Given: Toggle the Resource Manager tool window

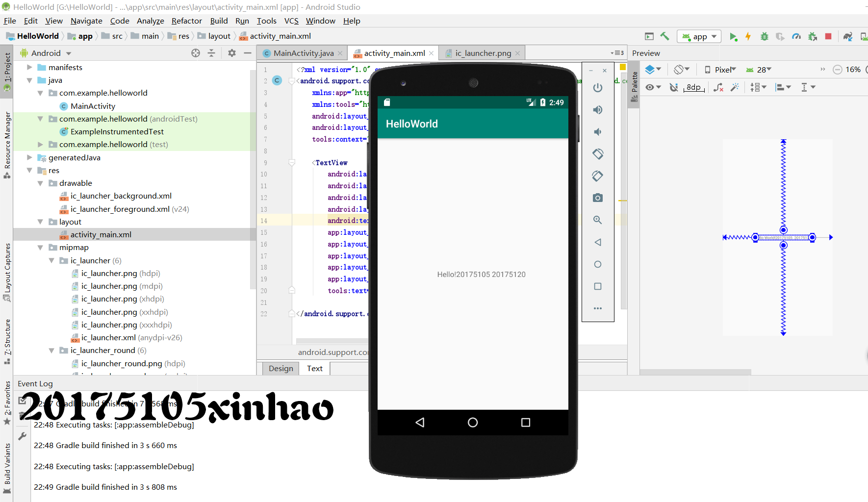Looking at the screenshot, I should [x=7, y=145].
